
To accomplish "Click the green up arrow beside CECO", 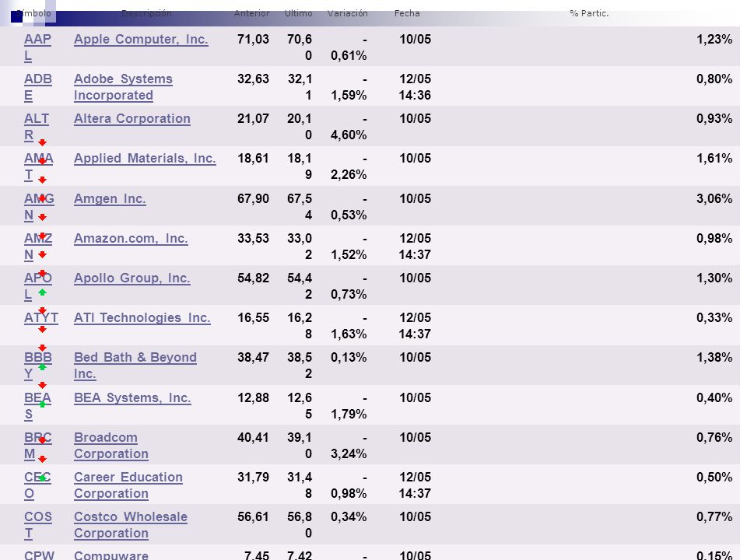I will pyautogui.click(x=42, y=478).
